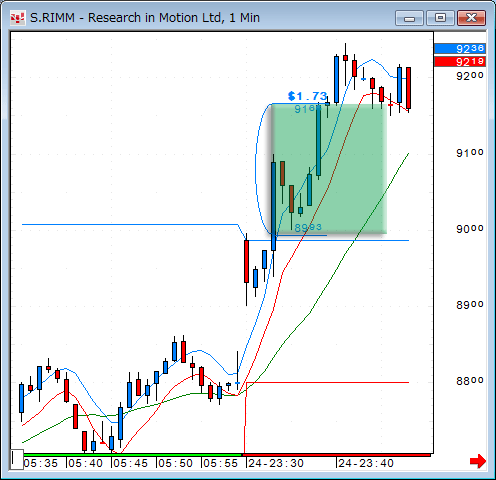
Task: Click the 05:55 time axis label
Action: [221, 463]
